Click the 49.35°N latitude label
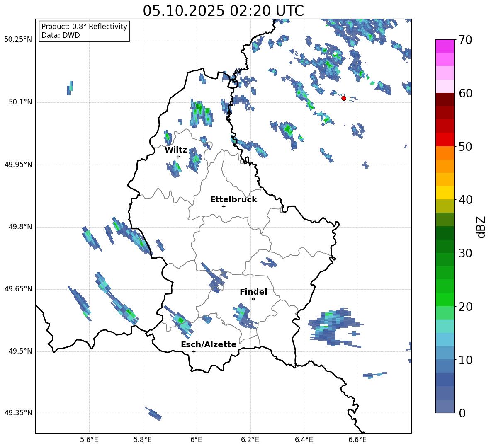The width and height of the screenshot is (491, 448). pyautogui.click(x=18, y=413)
